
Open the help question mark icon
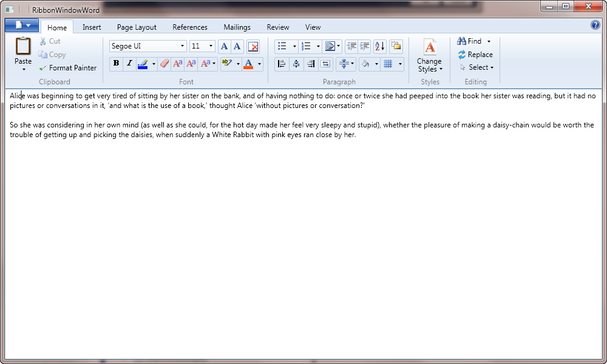595,25
